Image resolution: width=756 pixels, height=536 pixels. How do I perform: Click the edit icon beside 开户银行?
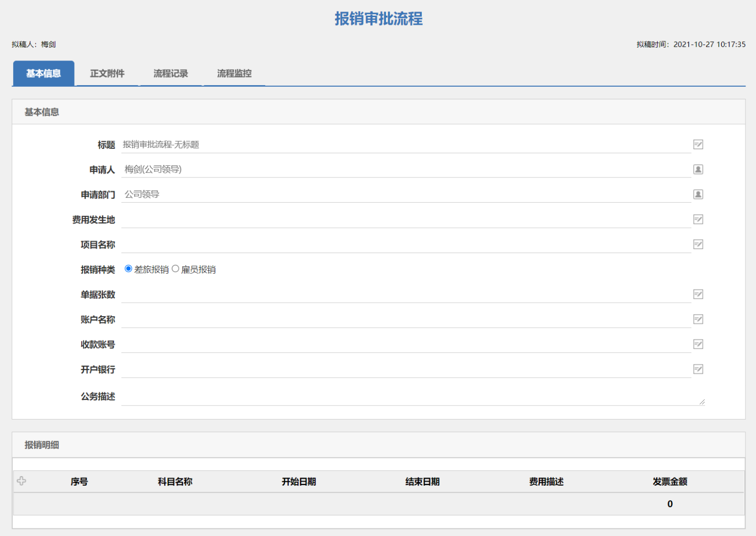(699, 369)
